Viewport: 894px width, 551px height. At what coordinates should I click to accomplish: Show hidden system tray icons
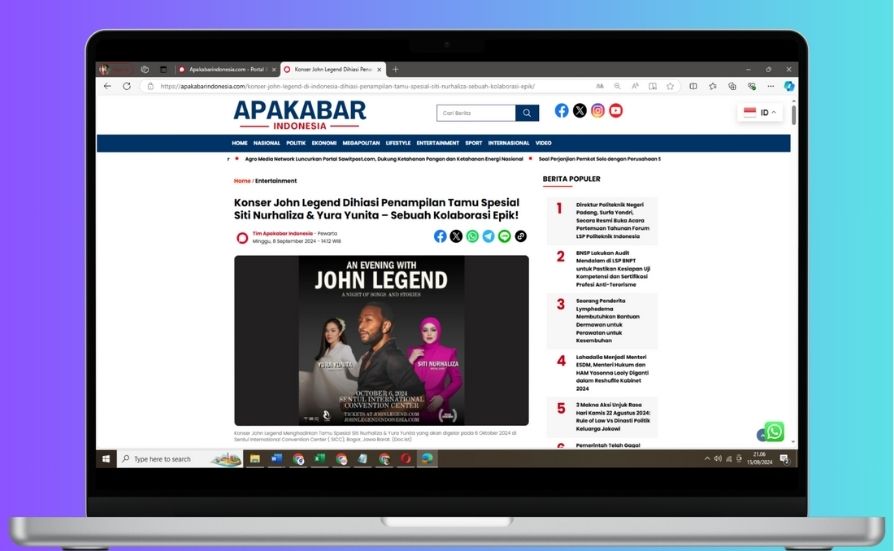(x=706, y=459)
